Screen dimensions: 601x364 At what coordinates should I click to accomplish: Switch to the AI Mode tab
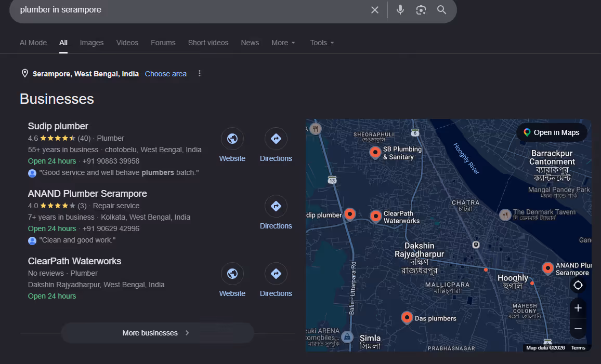(33, 43)
